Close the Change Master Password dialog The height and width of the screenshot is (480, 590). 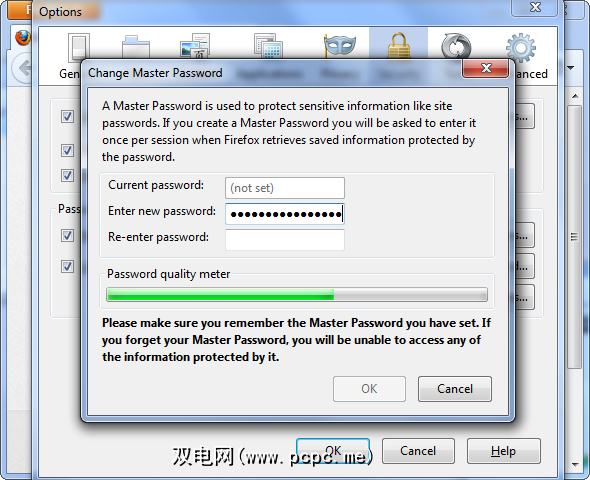point(486,68)
